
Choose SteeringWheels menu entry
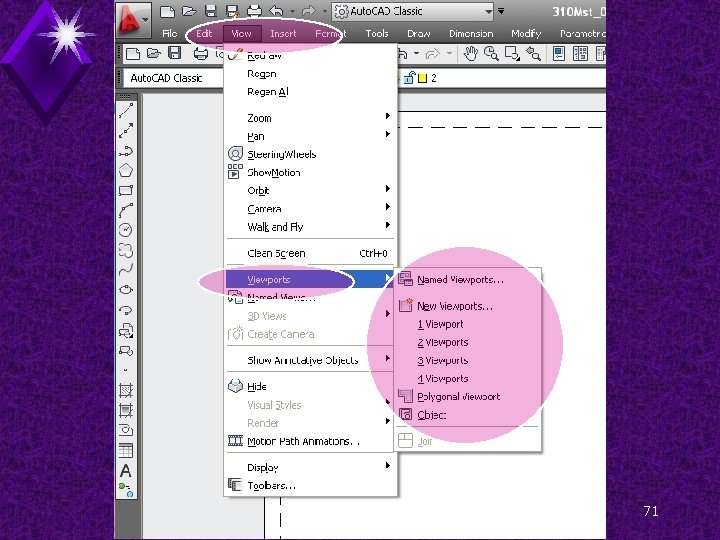[x=310, y=154]
